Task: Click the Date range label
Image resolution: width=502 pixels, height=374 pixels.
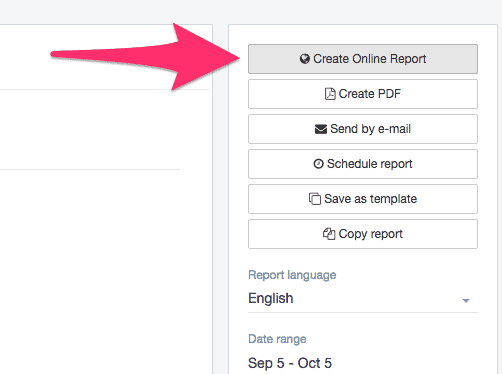Action: click(277, 339)
